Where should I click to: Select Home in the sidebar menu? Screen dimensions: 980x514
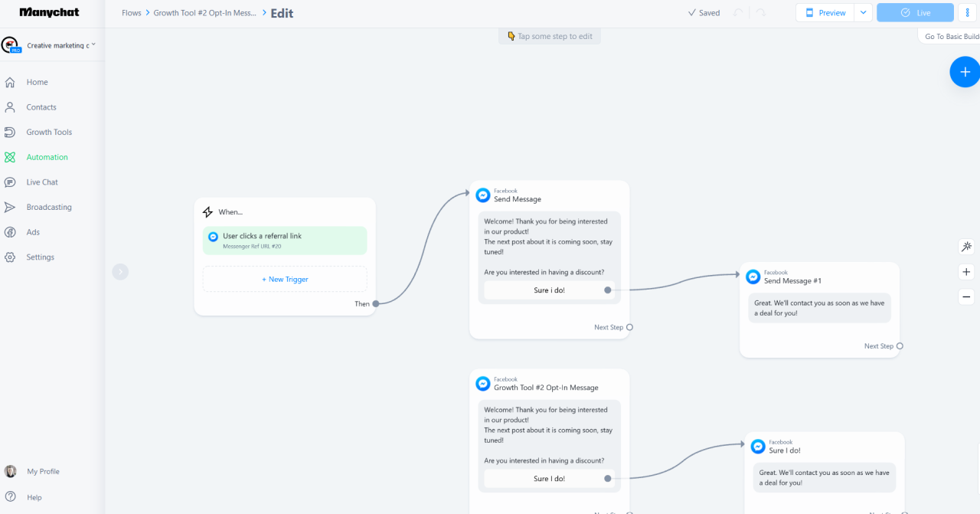(38, 82)
